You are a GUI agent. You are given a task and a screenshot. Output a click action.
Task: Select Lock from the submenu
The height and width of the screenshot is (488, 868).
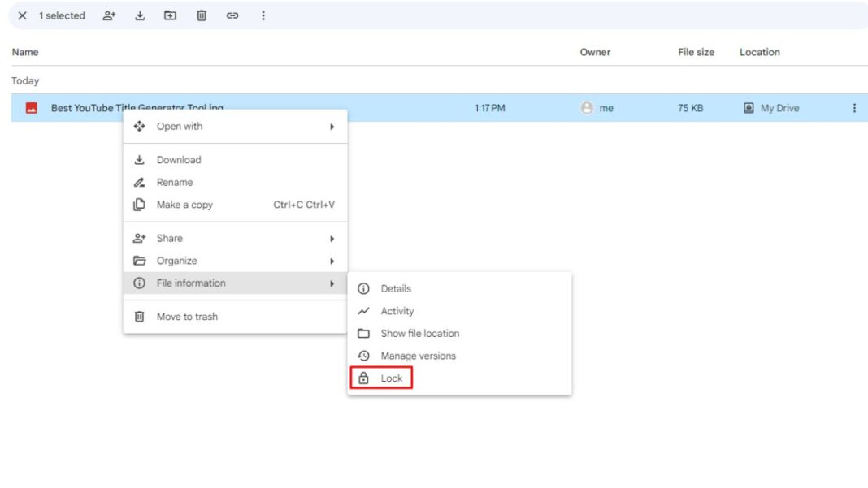click(393, 378)
